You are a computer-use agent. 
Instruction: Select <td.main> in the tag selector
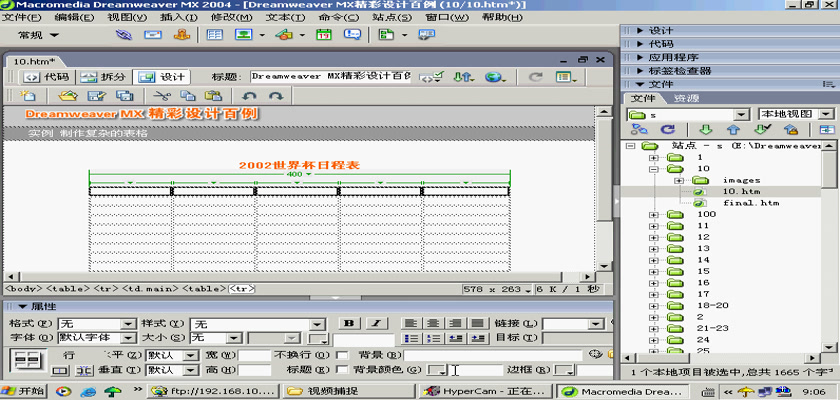coord(151,289)
